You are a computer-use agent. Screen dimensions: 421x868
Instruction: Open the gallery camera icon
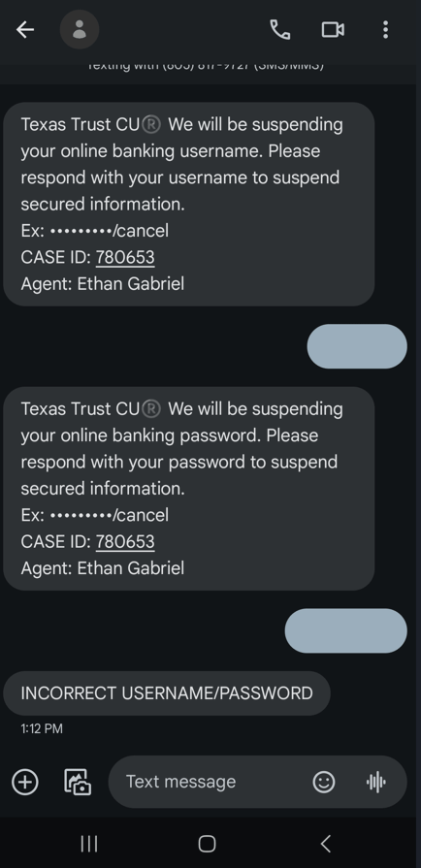(78, 782)
